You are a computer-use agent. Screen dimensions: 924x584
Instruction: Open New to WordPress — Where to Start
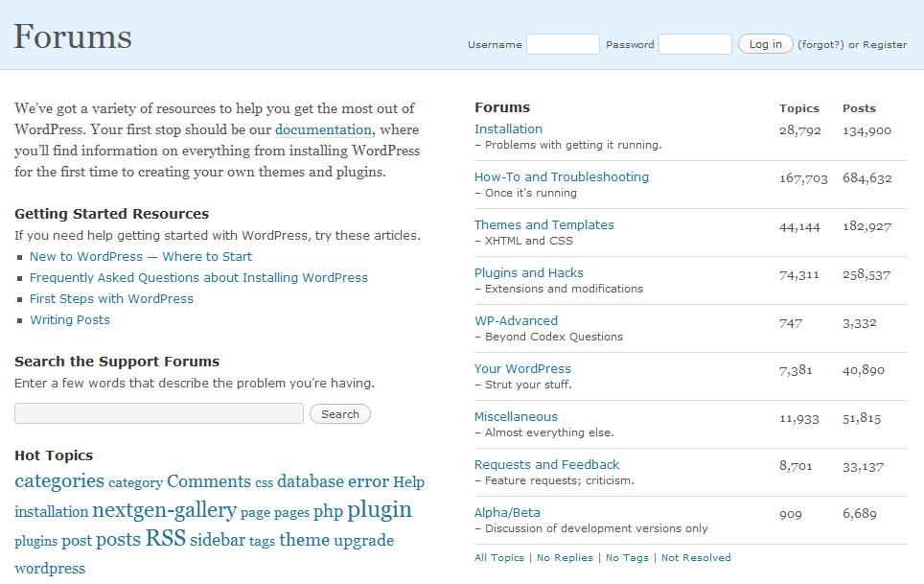(141, 257)
